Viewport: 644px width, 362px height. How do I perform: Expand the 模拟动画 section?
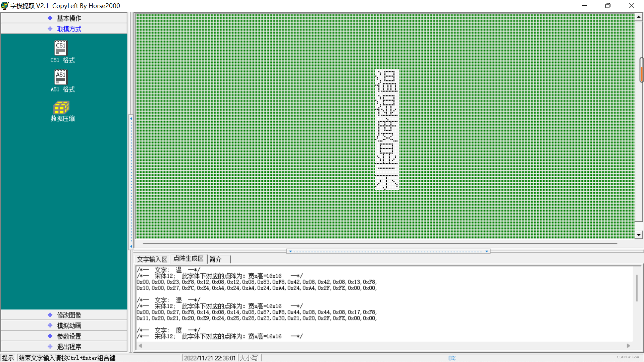(64, 325)
